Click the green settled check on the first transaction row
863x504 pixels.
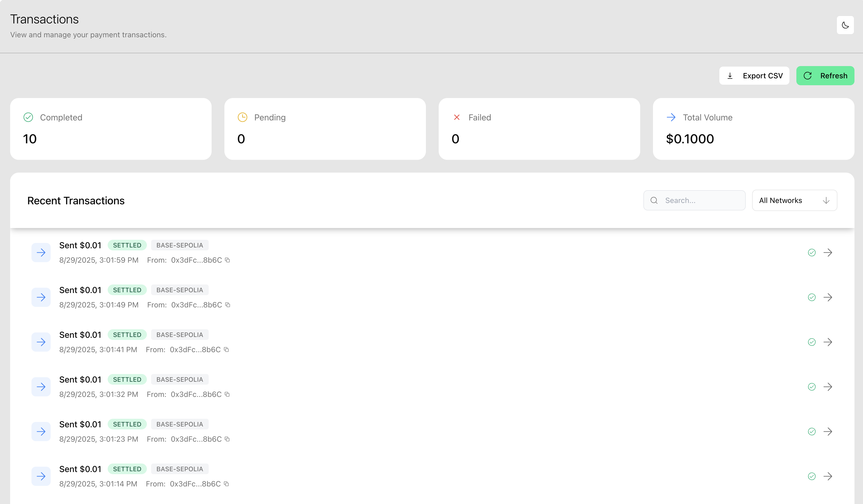click(x=812, y=252)
